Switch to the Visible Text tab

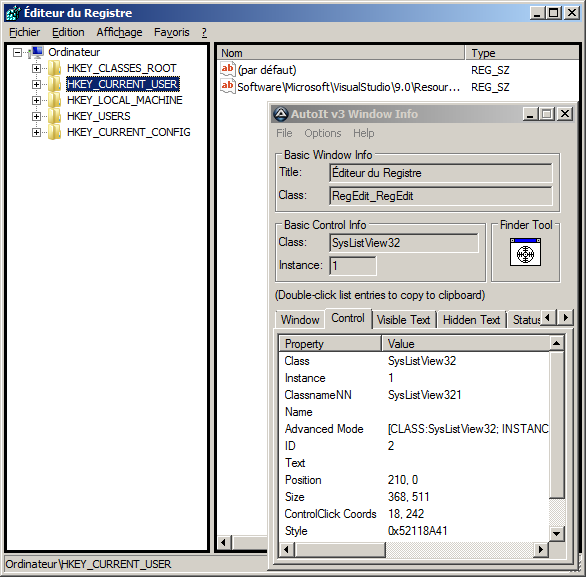[403, 320]
